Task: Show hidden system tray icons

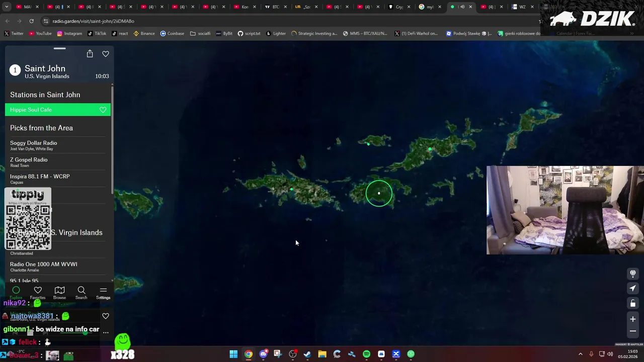Action: click(580, 354)
